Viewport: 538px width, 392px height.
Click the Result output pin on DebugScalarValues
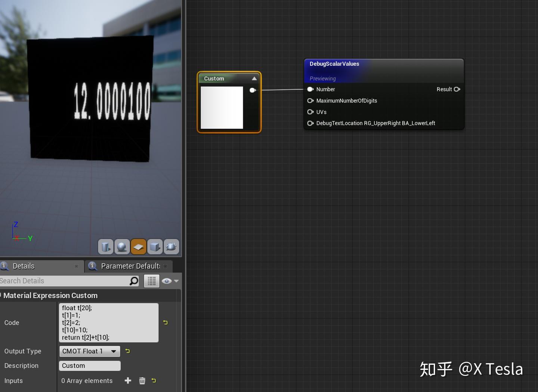coord(457,89)
